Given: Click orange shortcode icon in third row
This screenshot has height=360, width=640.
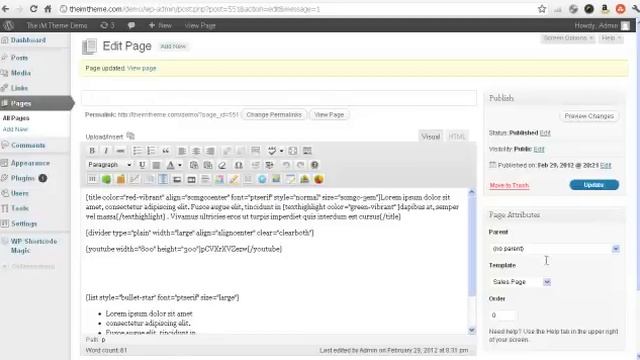Looking at the screenshot, I should [x=121, y=179].
